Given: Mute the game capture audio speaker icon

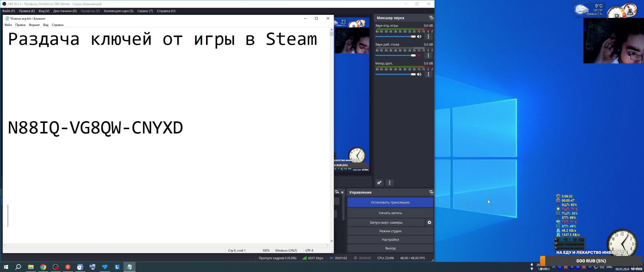Looking at the screenshot, I should (x=419, y=37).
